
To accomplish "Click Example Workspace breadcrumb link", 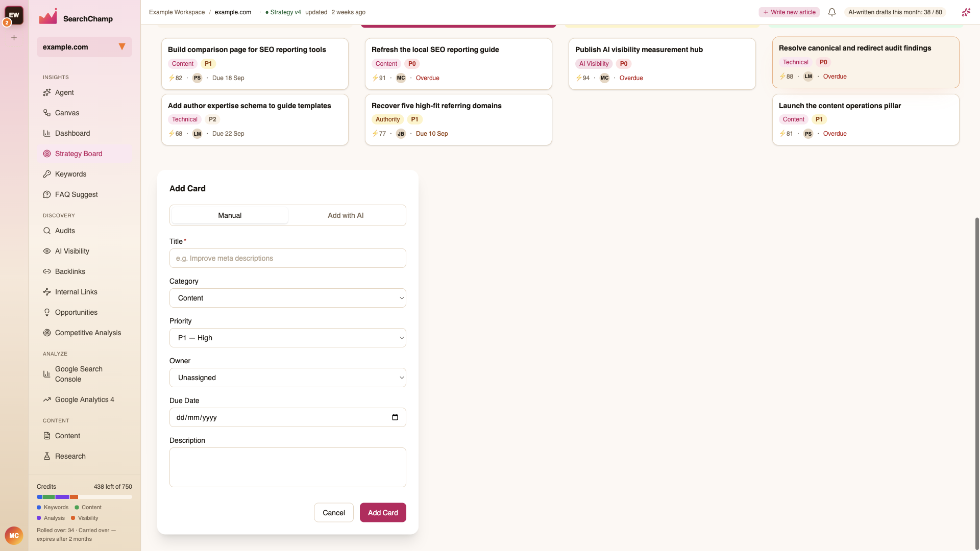I will [177, 12].
